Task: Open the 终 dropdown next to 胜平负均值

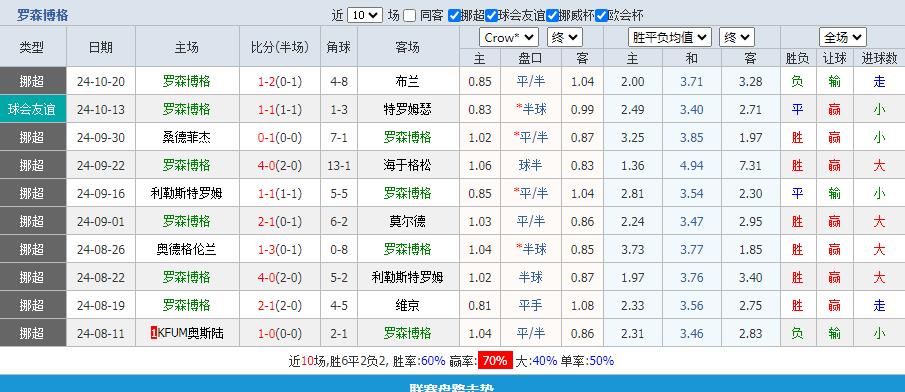Action: click(x=736, y=38)
